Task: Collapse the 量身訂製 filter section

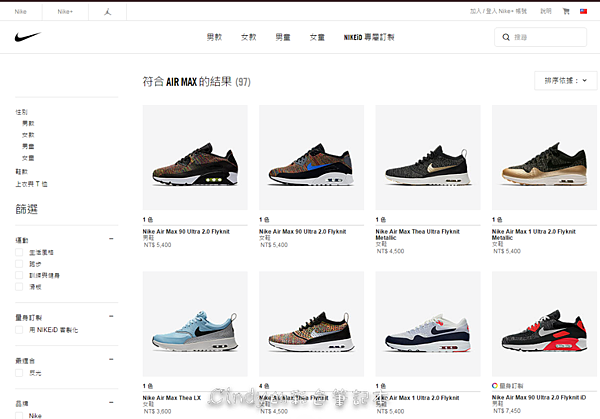Action: 111,316
